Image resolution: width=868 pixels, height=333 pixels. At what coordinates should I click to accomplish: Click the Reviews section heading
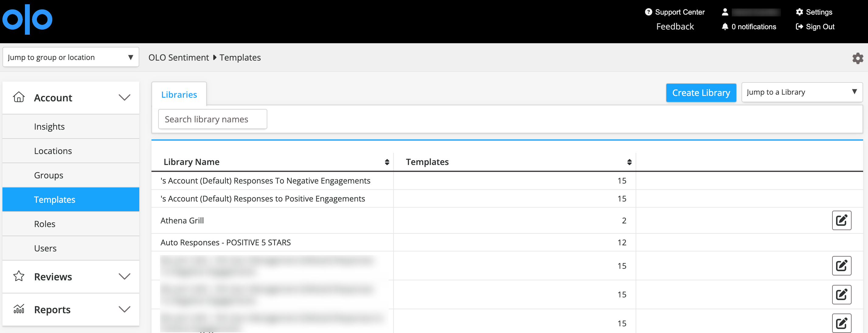(x=53, y=277)
